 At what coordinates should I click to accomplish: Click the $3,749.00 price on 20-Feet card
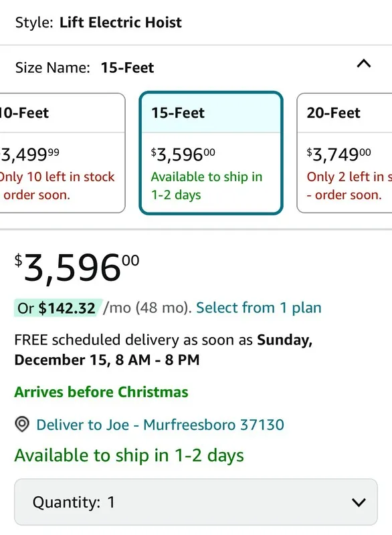338,154
